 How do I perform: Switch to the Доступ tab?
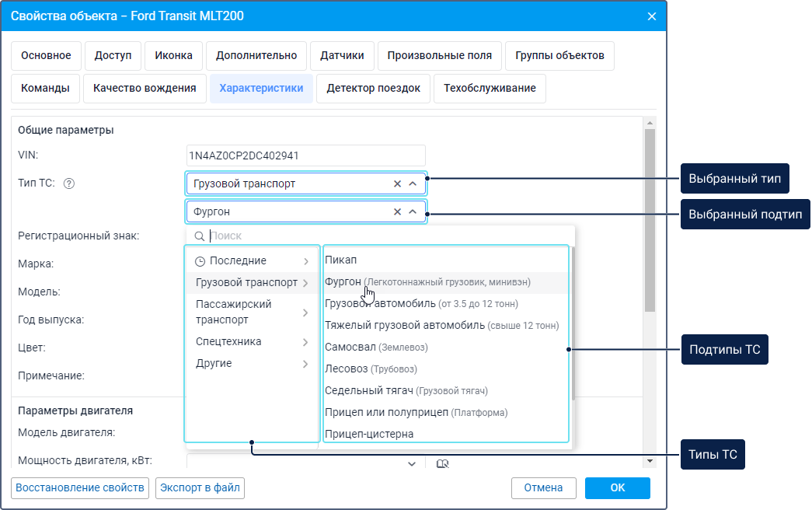click(x=113, y=55)
